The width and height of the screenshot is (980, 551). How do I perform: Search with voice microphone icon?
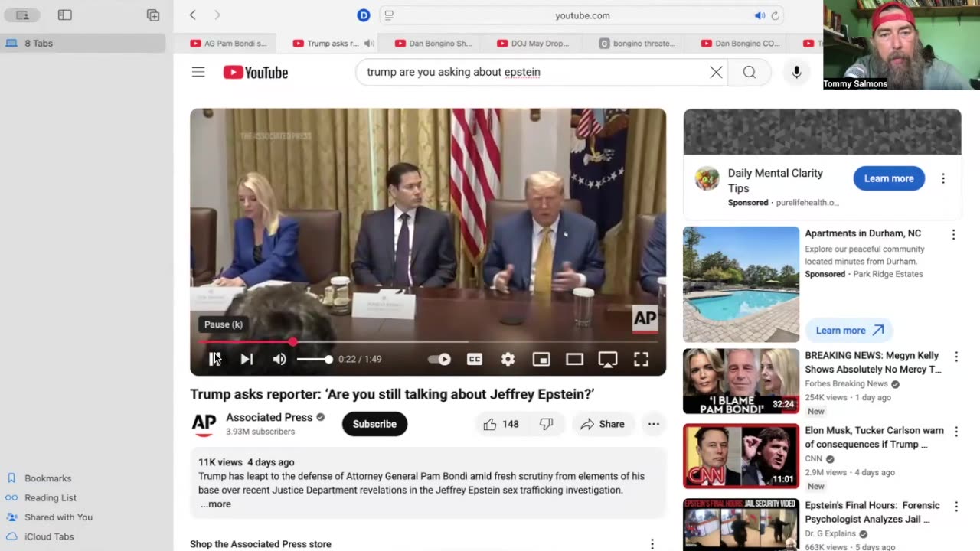click(x=796, y=72)
